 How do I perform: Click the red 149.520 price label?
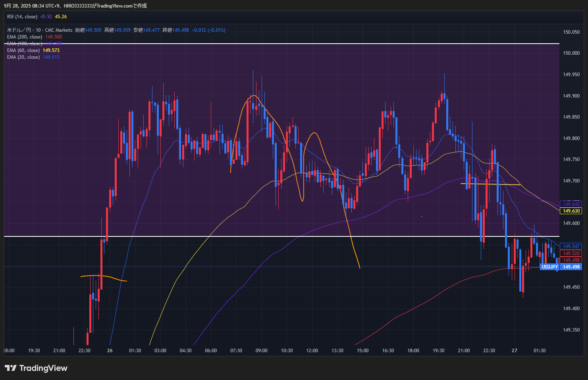point(571,253)
